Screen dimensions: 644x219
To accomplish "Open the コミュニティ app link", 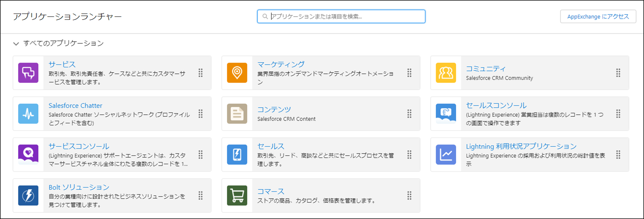I will tap(486, 69).
